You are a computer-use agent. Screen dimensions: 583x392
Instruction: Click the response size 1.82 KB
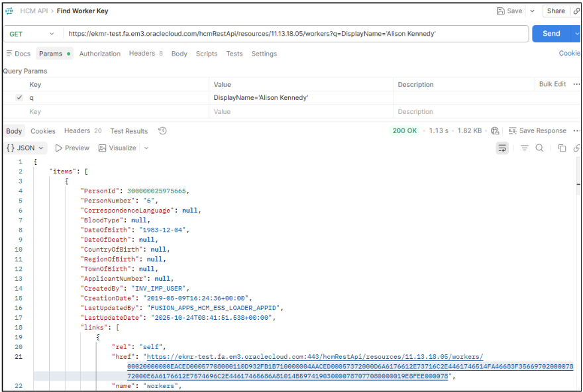click(469, 131)
